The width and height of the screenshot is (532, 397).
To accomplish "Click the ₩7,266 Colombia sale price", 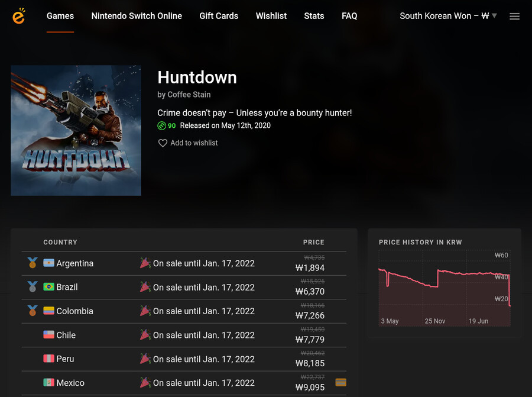I will pyautogui.click(x=310, y=315).
